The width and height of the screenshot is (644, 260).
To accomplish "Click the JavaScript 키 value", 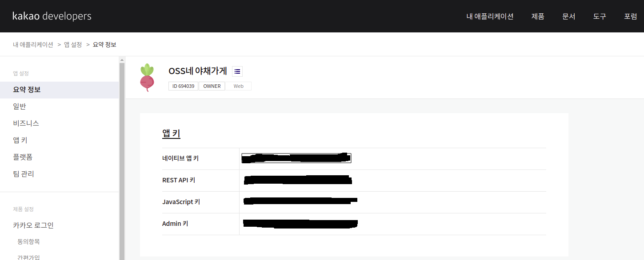I will point(300,201).
